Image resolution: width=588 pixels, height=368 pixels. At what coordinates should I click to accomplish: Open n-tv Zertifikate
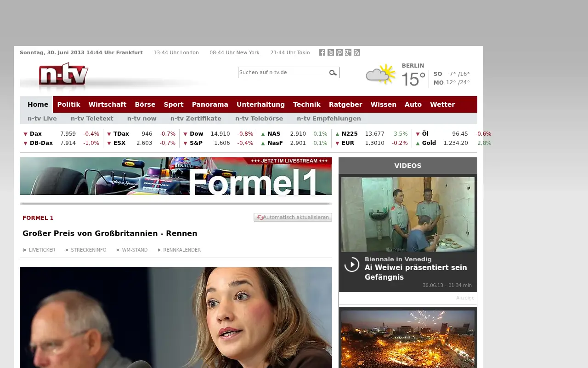pos(196,119)
